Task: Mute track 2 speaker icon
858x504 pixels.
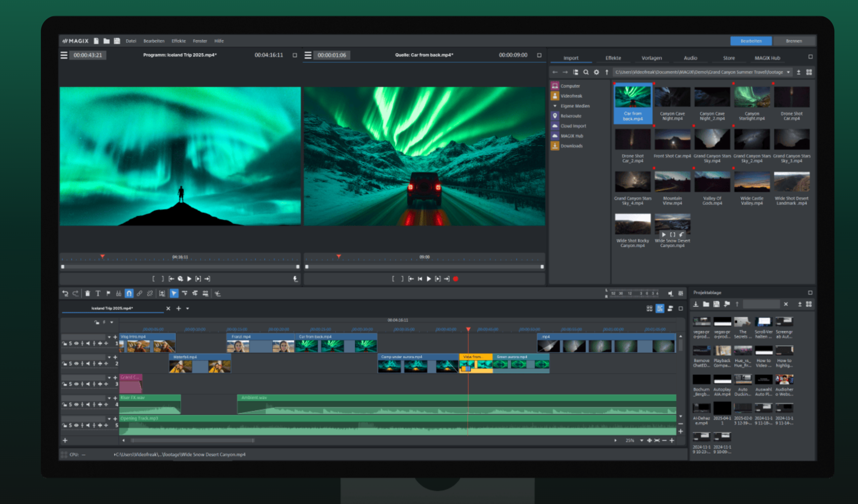Action: tap(88, 364)
